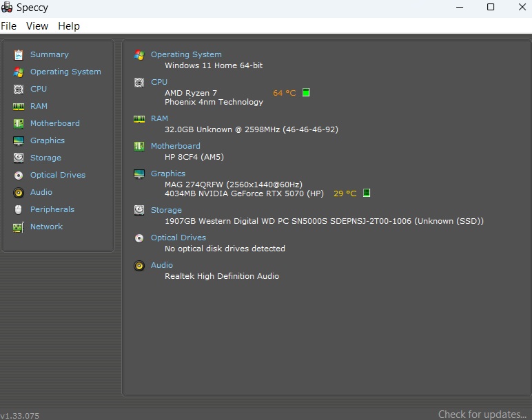
Task: Click Windows flag icon beside Operating System heading
Action: (139, 55)
